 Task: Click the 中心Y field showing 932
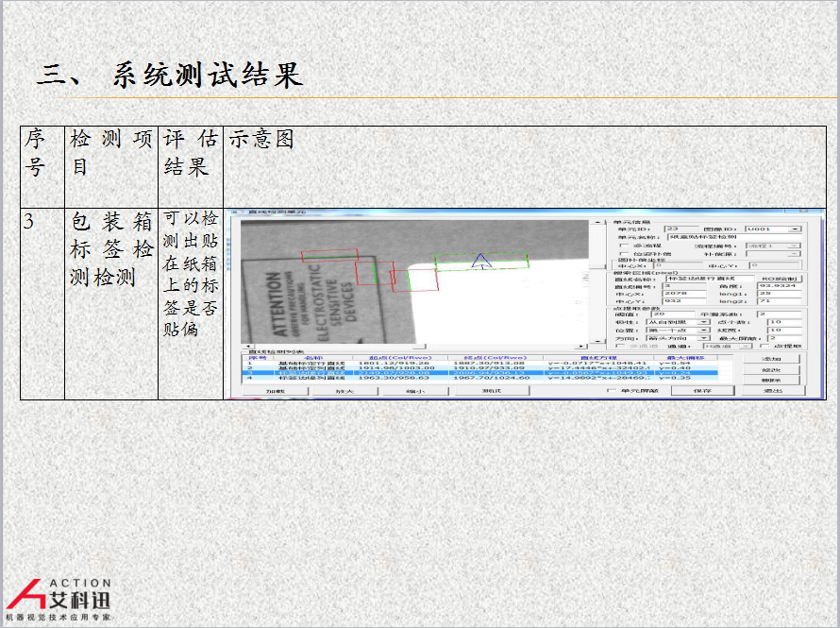[684, 301]
